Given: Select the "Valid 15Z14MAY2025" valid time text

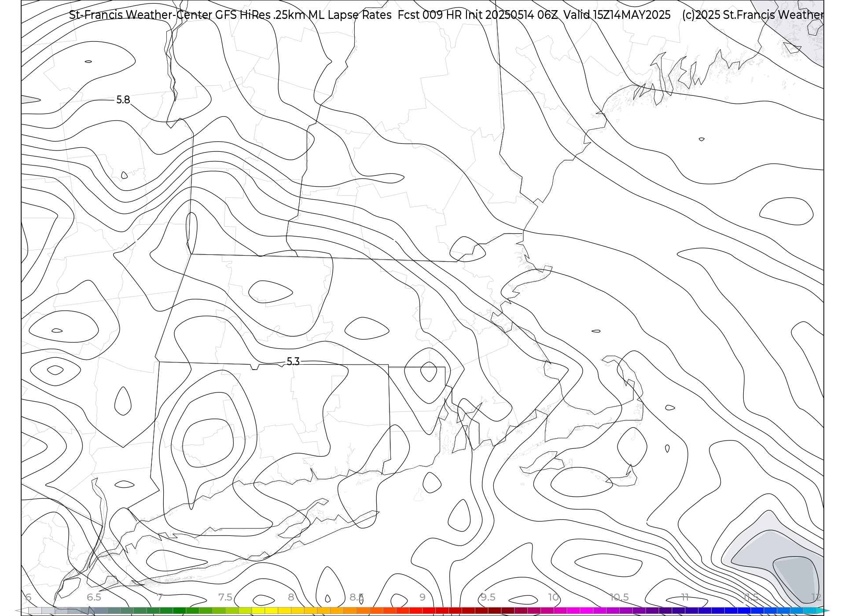Looking at the screenshot, I should [x=617, y=15].
